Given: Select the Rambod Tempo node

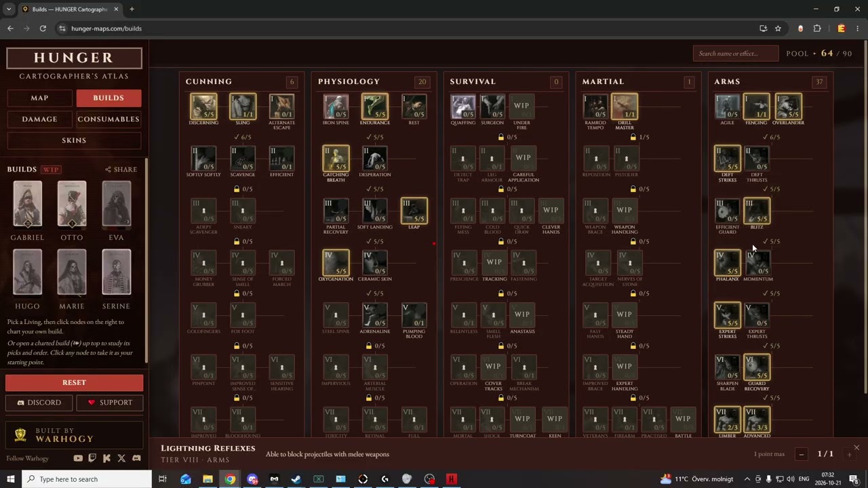Looking at the screenshot, I should [596, 106].
